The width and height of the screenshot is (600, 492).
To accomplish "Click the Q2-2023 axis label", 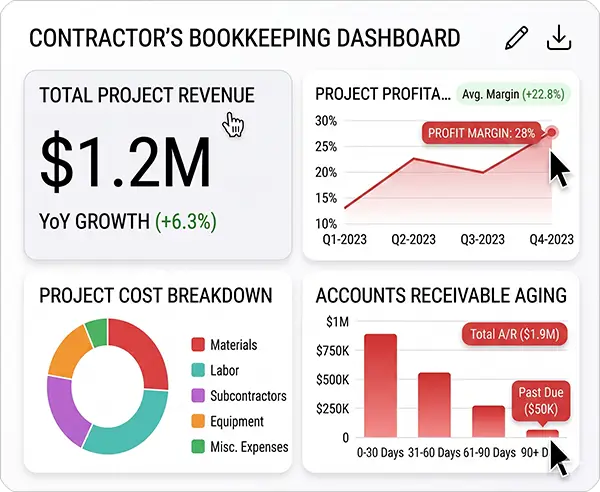I will pos(414,239).
